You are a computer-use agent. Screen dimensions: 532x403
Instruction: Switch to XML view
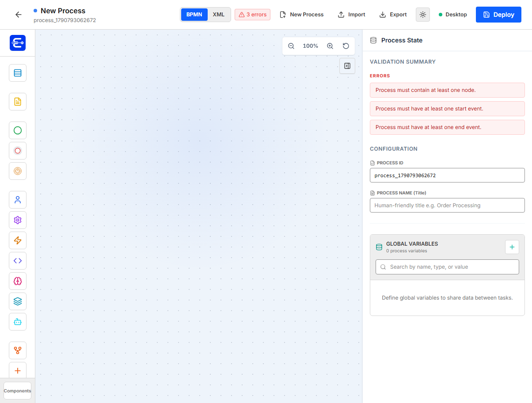point(219,15)
